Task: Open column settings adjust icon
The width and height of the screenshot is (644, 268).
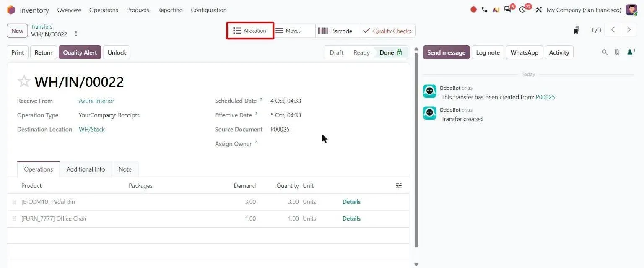Action: [x=399, y=185]
